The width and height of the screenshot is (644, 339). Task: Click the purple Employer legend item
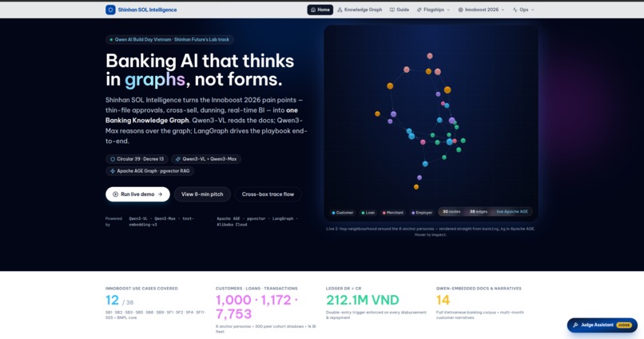422,213
